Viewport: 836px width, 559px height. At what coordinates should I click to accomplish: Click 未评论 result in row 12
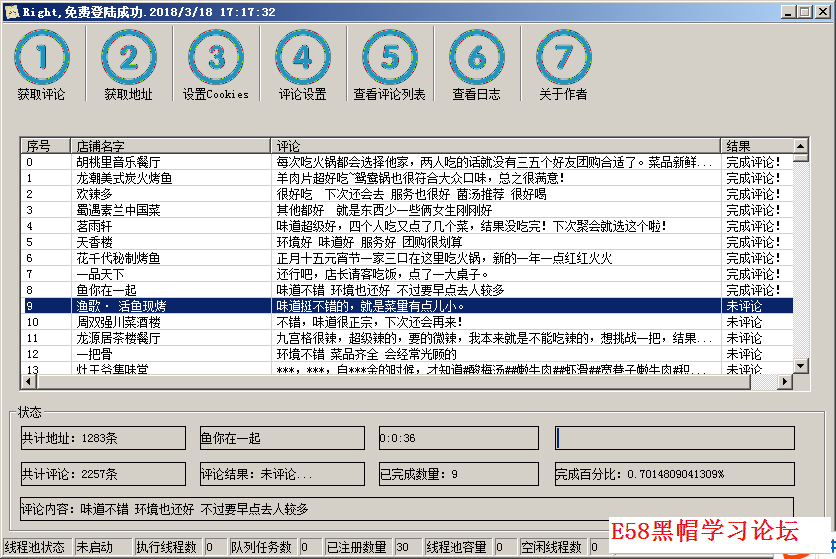tap(744, 354)
